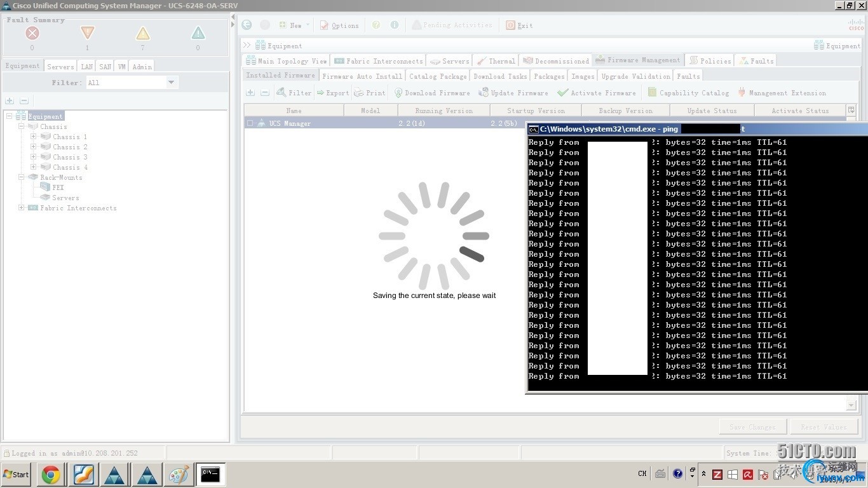Click the Filter tool in firmware toolbar
Viewport: 868px width, 488px height.
[294, 93]
